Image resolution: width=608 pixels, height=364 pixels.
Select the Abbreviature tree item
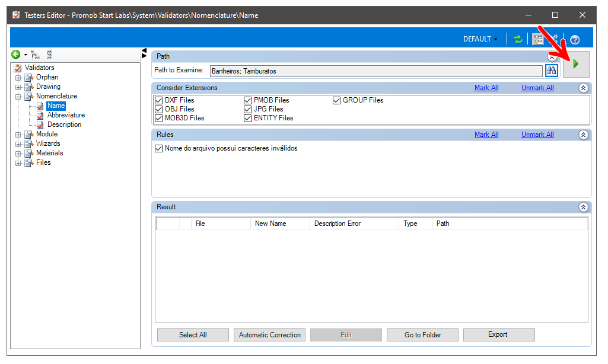[x=66, y=115]
